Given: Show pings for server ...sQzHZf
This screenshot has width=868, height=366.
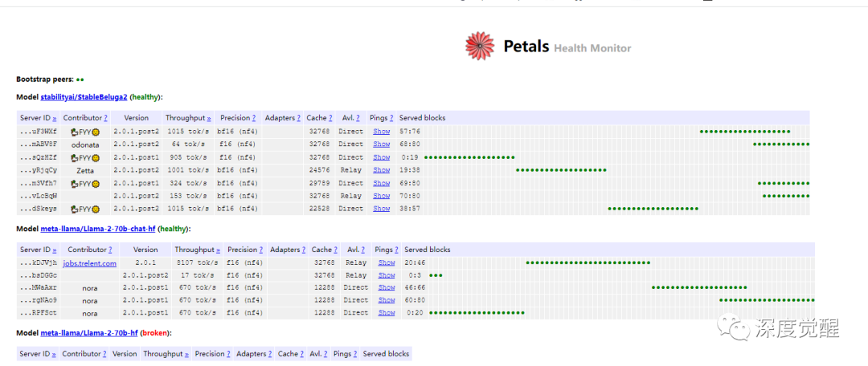Looking at the screenshot, I should 382,157.
